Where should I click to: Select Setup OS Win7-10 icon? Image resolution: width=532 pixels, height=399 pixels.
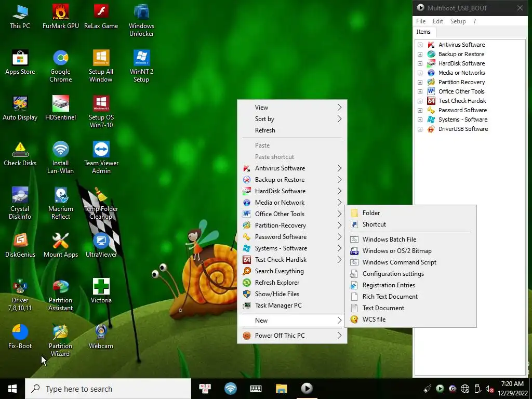point(101,112)
